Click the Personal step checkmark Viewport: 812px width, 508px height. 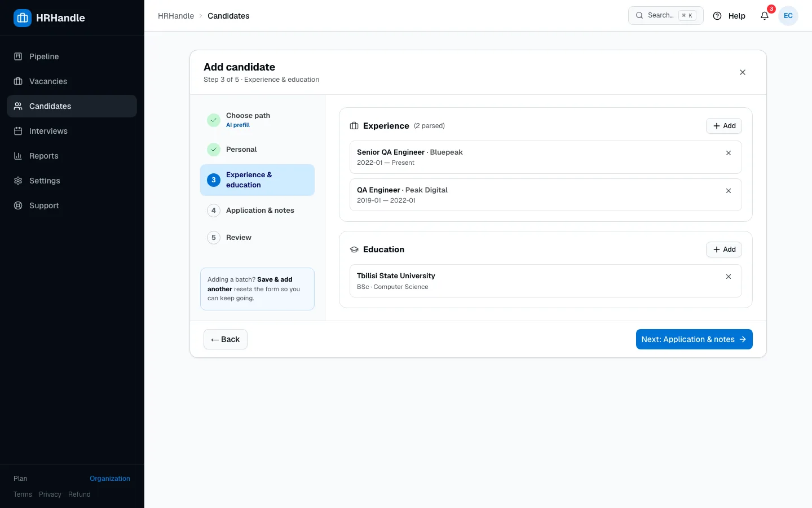click(214, 150)
